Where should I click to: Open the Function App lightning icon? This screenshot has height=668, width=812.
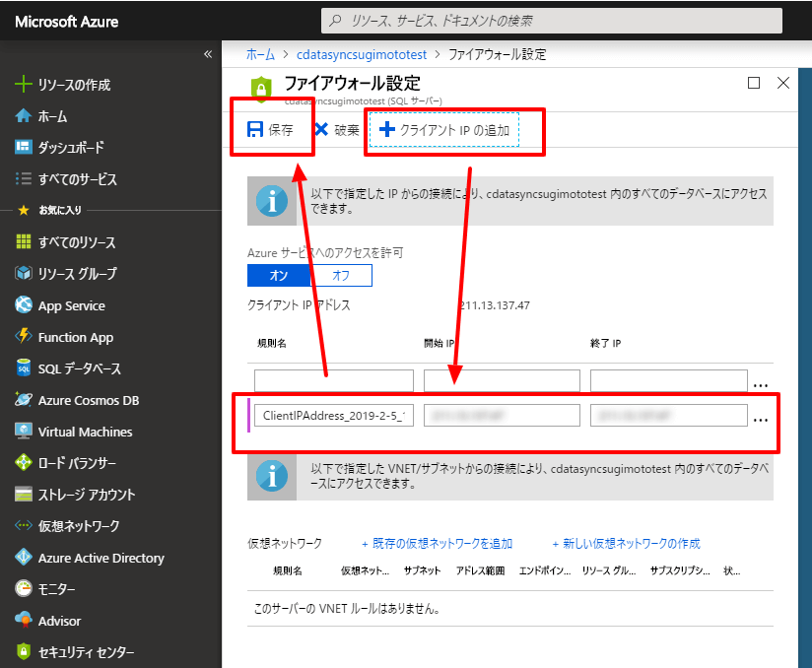[23, 337]
